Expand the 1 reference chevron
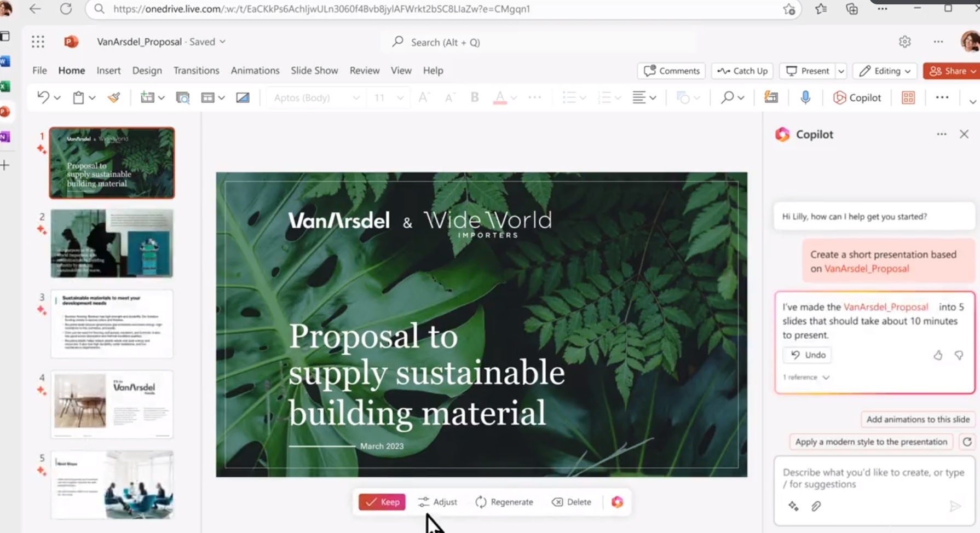980x533 pixels. click(826, 377)
